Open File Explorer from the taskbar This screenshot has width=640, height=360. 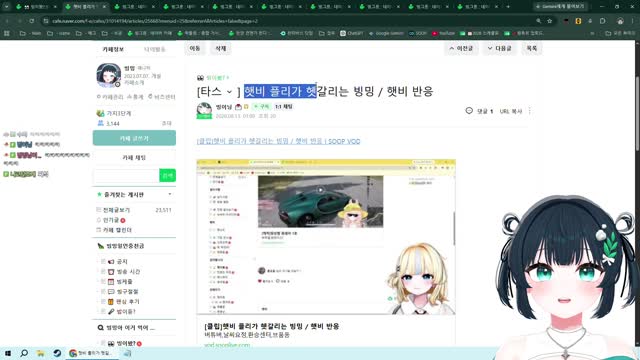click(40, 353)
